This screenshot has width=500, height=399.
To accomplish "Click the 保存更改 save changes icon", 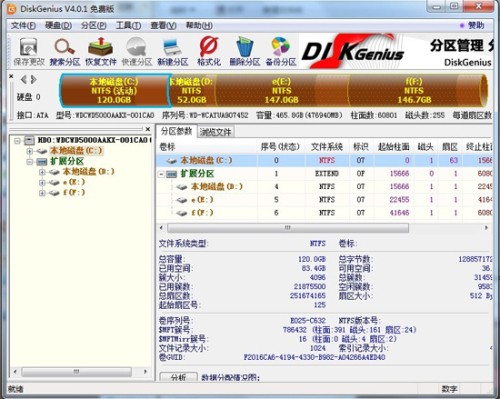I will [x=29, y=51].
